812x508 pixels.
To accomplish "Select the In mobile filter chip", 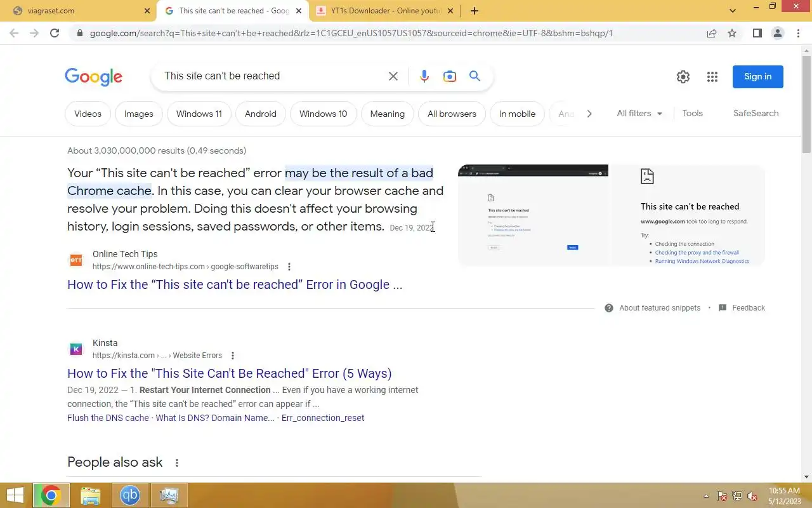I will 518,114.
